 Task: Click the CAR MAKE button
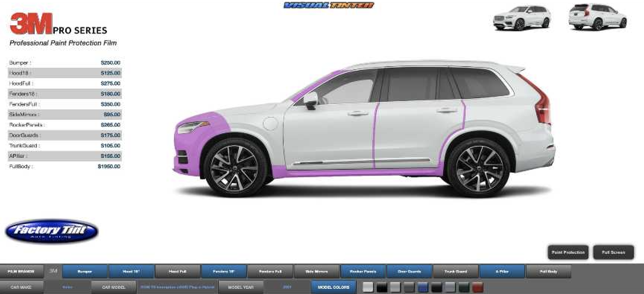coord(21,287)
